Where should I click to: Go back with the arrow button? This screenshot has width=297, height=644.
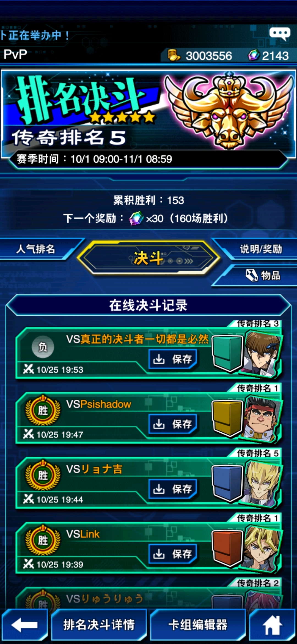[24, 625]
